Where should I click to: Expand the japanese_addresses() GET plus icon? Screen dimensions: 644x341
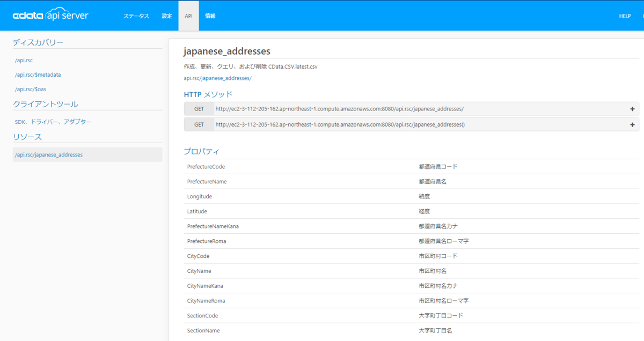[x=632, y=124]
